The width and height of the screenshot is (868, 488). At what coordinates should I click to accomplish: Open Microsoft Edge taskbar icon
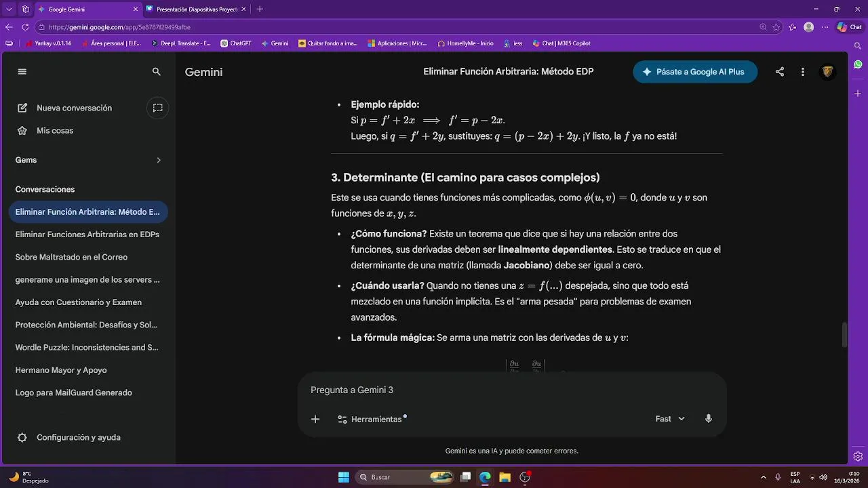click(x=485, y=477)
